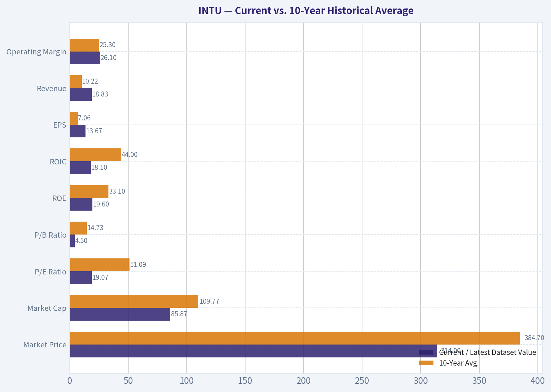Click the value label '26.10'

click(109, 58)
